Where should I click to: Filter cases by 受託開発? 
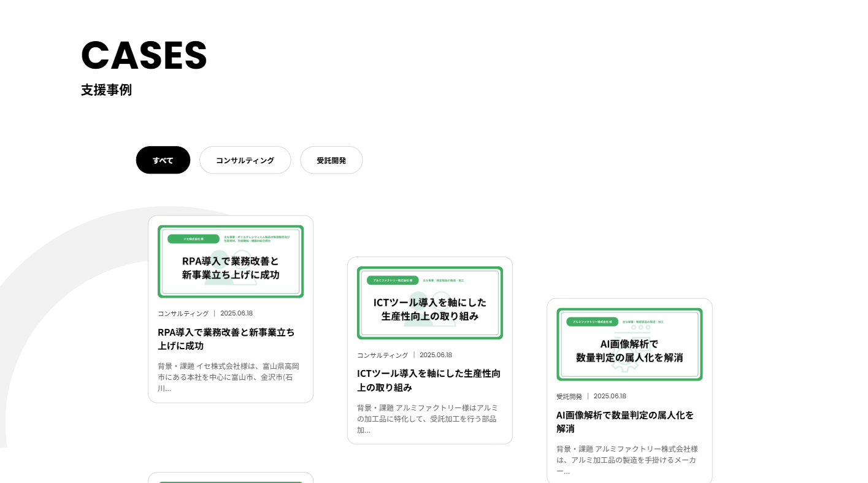coord(331,160)
